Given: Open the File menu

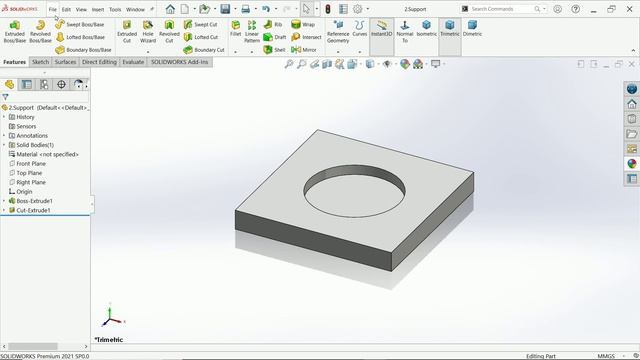Looking at the screenshot, I should (x=53, y=9).
